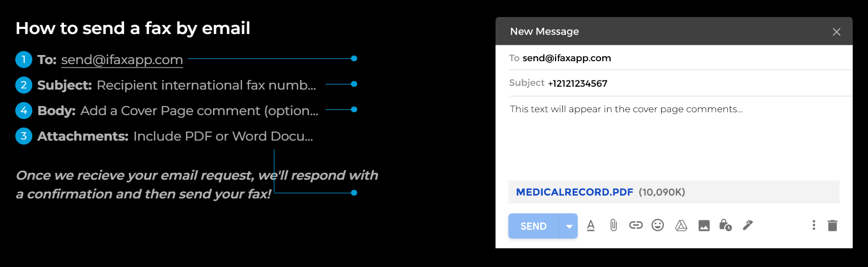Open more options three-dot menu
Image resolution: width=868 pixels, height=267 pixels.
click(x=814, y=226)
